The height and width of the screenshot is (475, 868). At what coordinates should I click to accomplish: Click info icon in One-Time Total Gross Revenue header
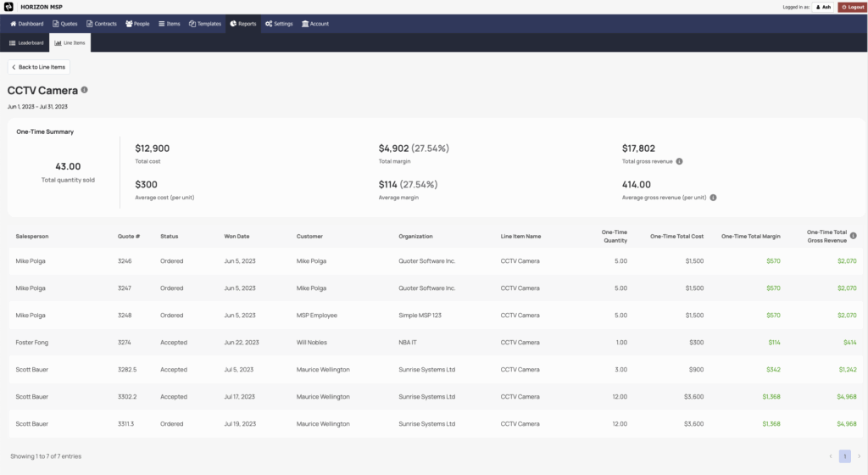click(854, 236)
